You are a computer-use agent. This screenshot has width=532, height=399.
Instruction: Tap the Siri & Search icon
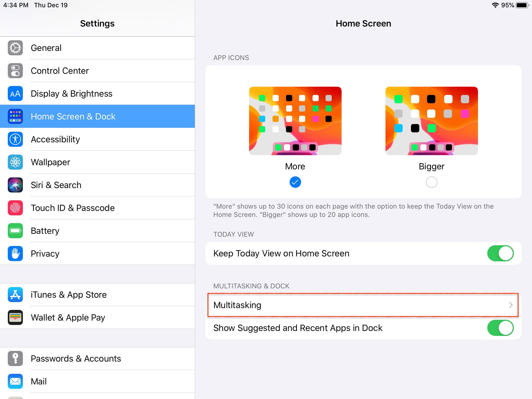point(15,185)
